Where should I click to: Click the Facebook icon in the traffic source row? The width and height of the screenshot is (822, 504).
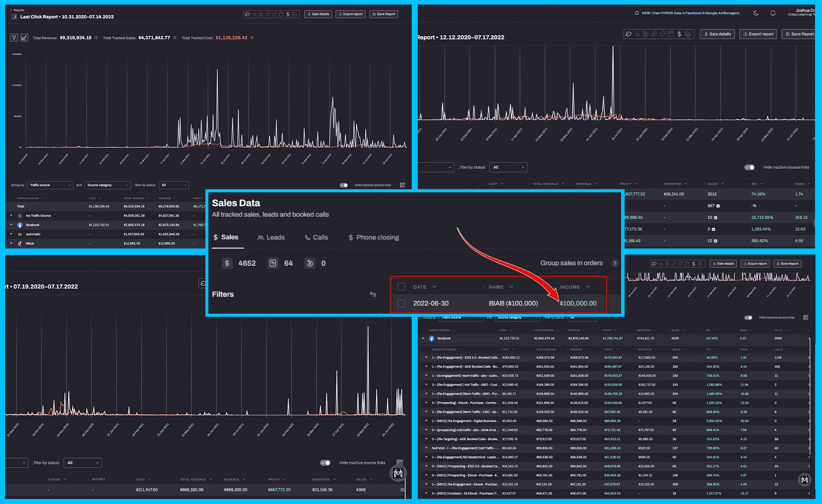pos(20,225)
